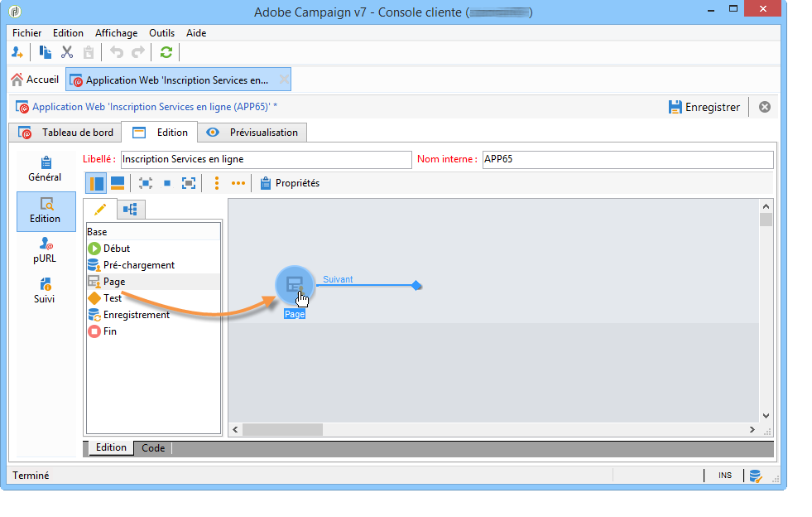Click the horizontal scrollbar right arrow
This screenshot has height=517, width=812.
(752, 429)
